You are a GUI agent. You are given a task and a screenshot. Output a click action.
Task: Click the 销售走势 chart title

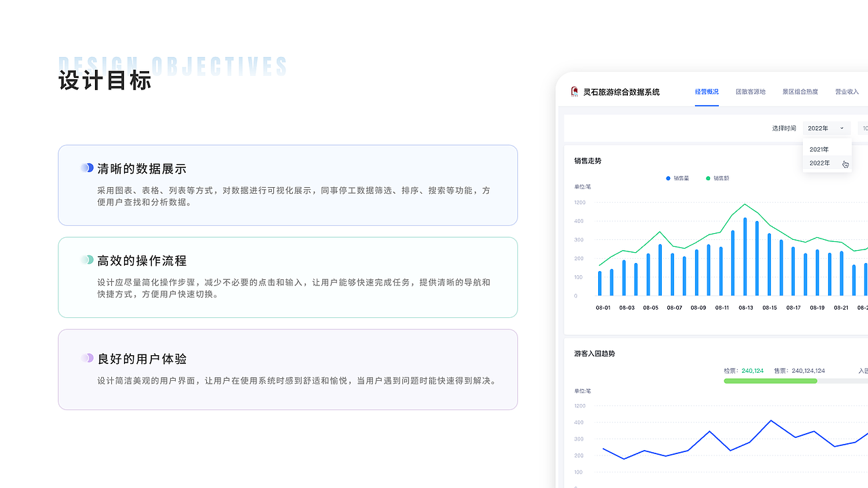[588, 161]
